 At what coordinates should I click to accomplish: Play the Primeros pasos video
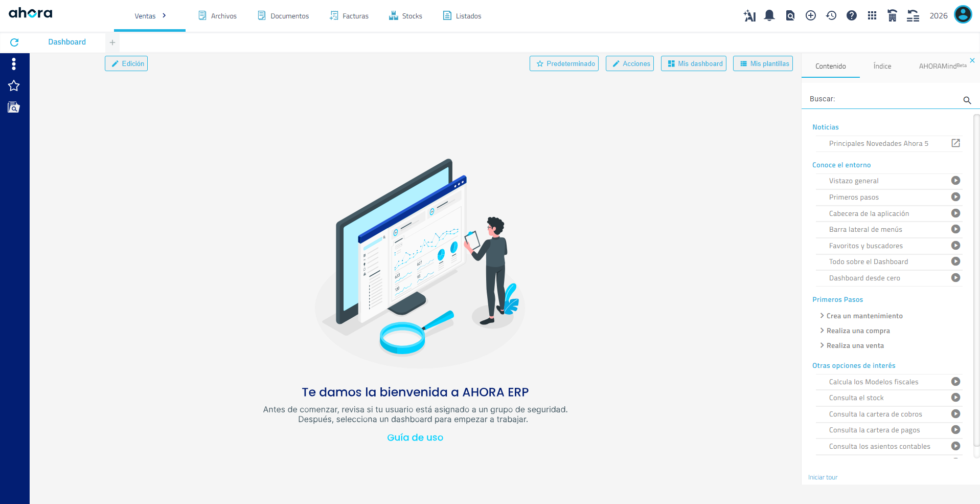coord(955,197)
